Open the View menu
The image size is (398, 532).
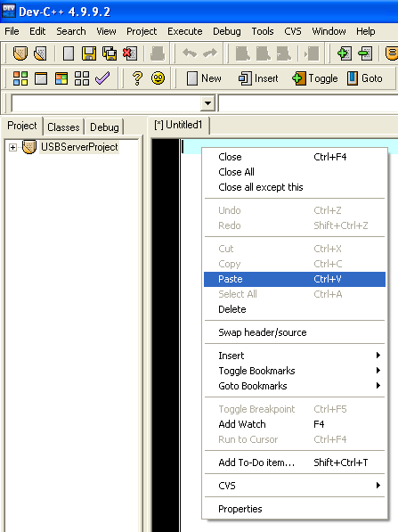[x=106, y=31]
